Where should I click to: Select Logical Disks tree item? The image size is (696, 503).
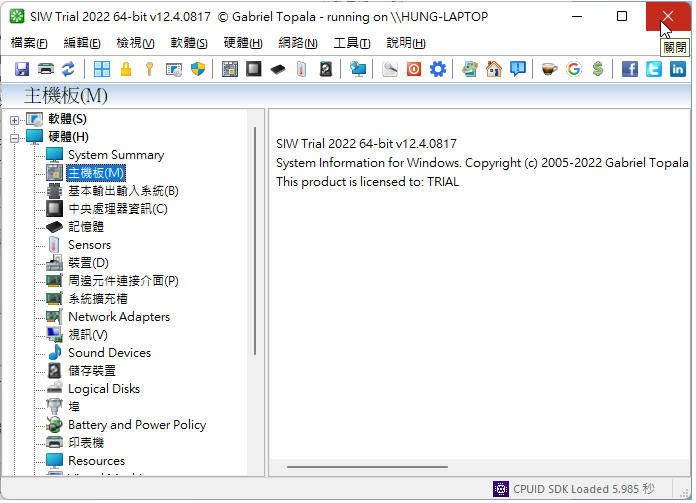click(x=104, y=389)
